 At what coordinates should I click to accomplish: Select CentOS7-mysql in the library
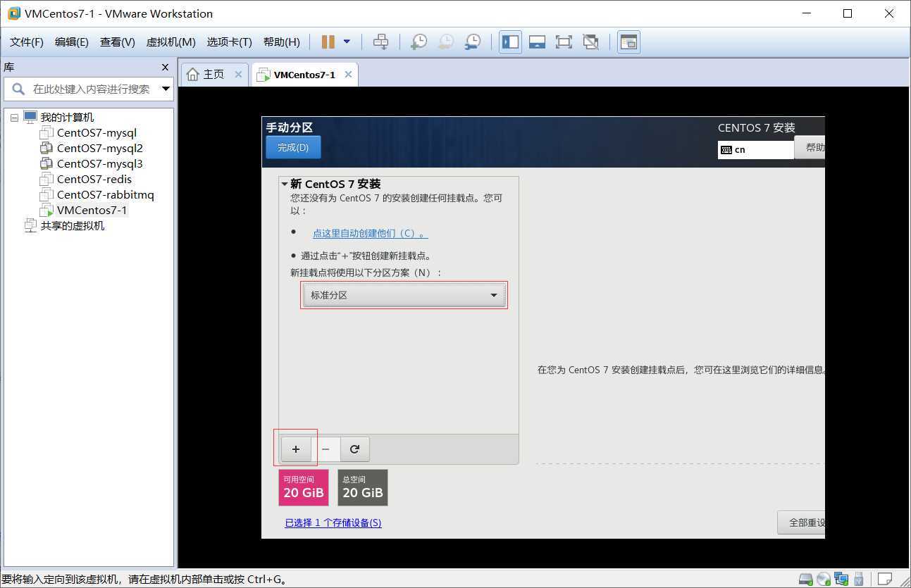tap(97, 132)
